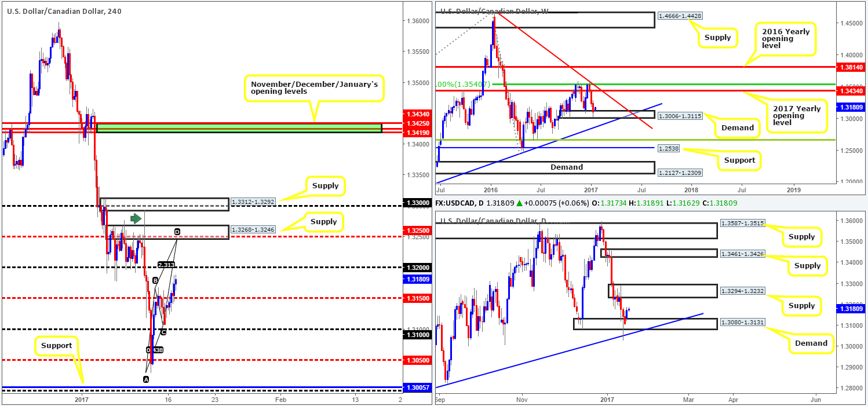Select the 1.3312-1.3292 zone label
The height and width of the screenshot is (406, 868).
click(252, 203)
